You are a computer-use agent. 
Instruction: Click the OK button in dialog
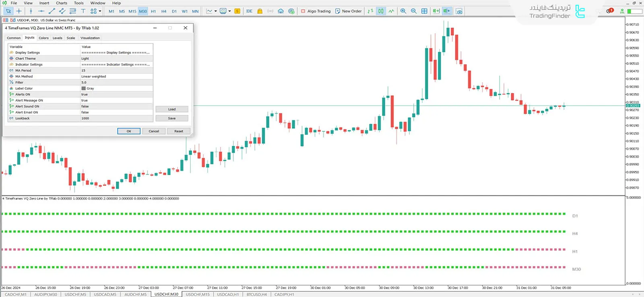coord(129,131)
